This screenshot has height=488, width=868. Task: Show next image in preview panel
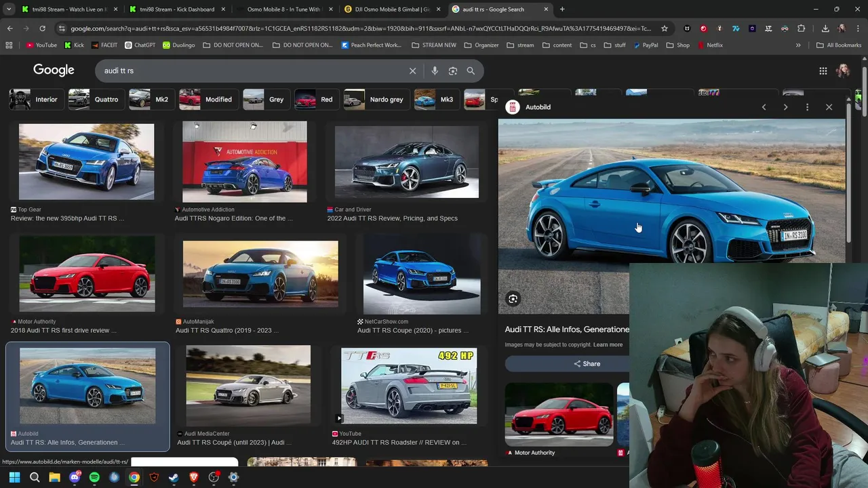pyautogui.click(x=785, y=107)
